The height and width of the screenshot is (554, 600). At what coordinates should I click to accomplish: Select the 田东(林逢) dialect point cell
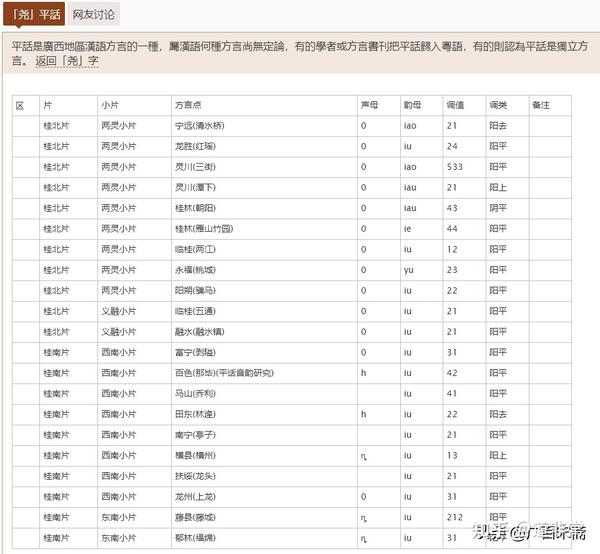click(264, 415)
